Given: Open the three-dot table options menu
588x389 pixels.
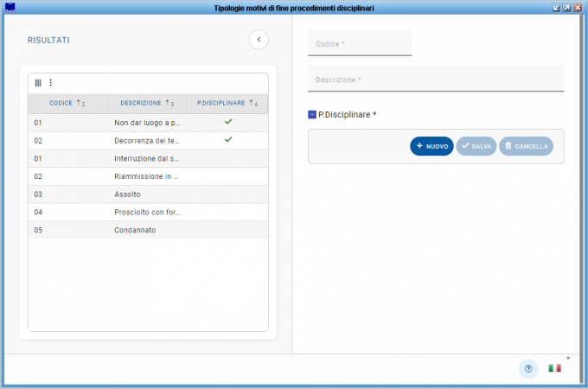Looking at the screenshot, I should (x=50, y=83).
